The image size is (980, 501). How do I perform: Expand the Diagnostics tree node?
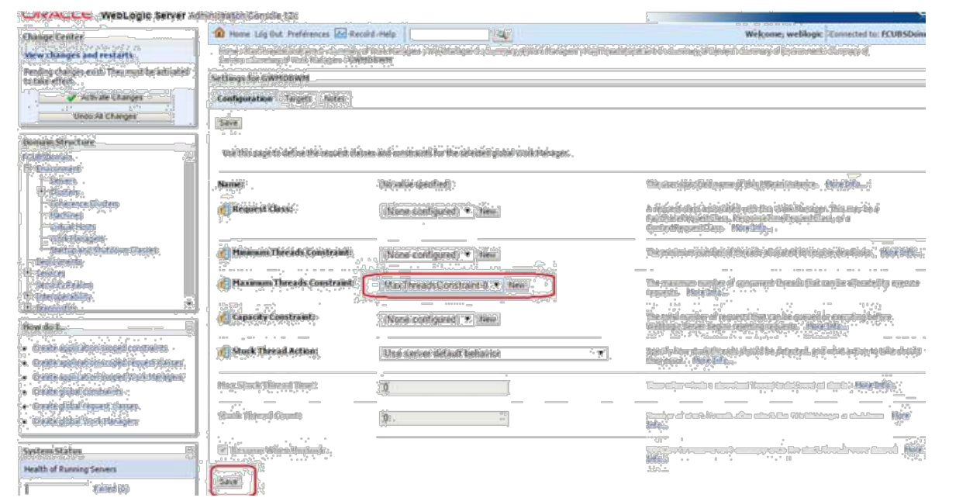click(x=28, y=308)
